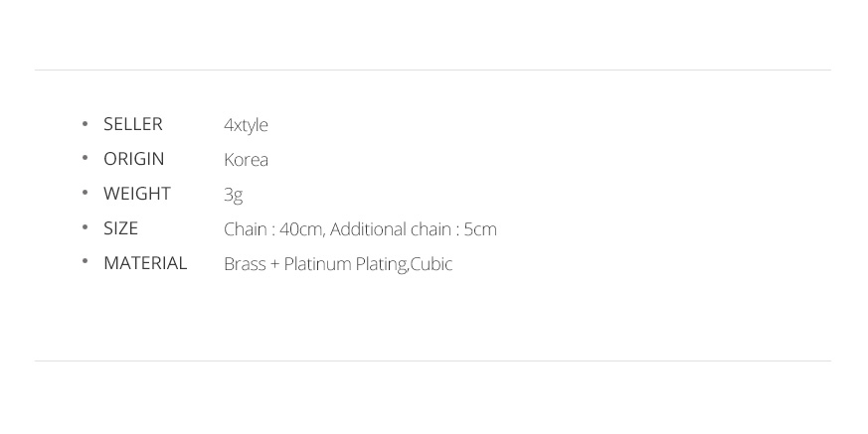Click the SIZE label
The width and height of the screenshot is (868, 434).
[120, 228]
